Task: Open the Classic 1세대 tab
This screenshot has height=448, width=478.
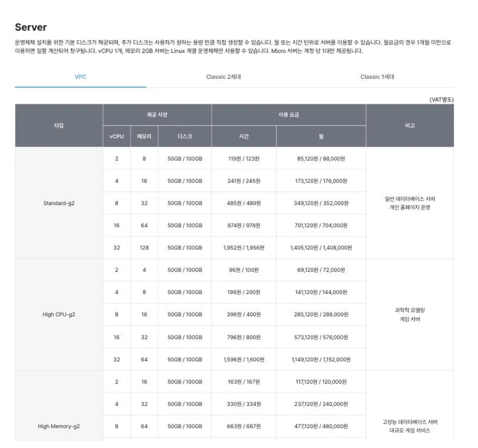Action: coord(377,77)
